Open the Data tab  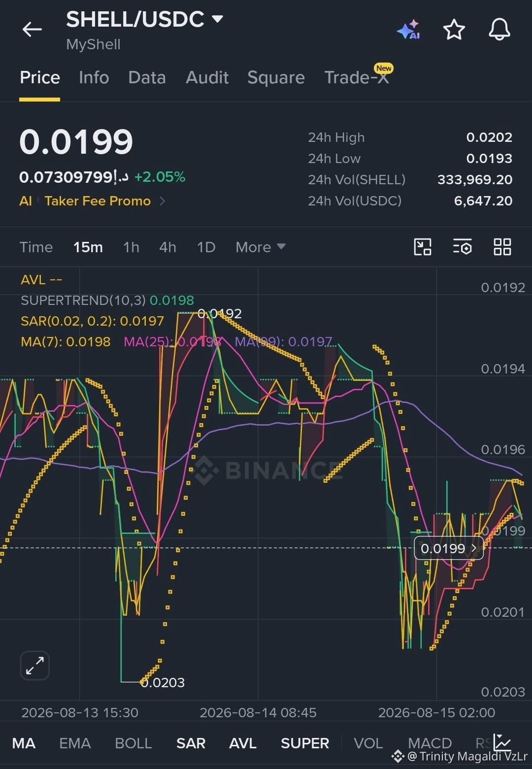tap(147, 77)
